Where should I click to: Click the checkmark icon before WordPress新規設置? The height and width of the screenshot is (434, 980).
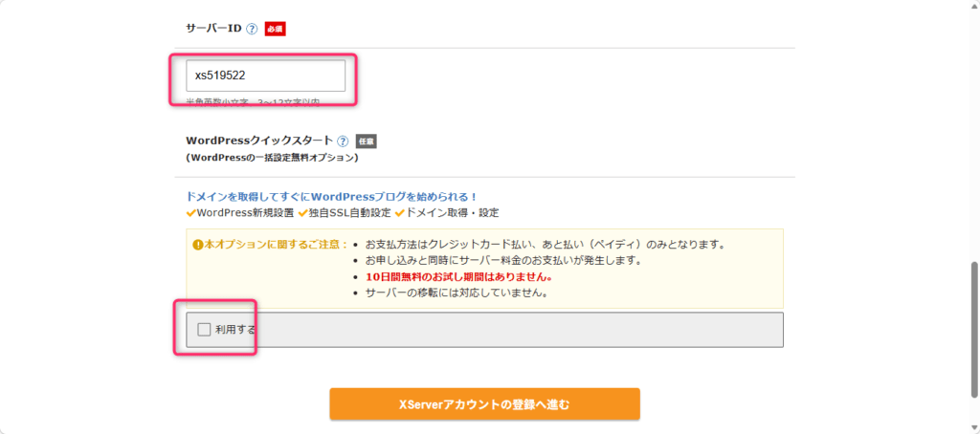pos(190,212)
